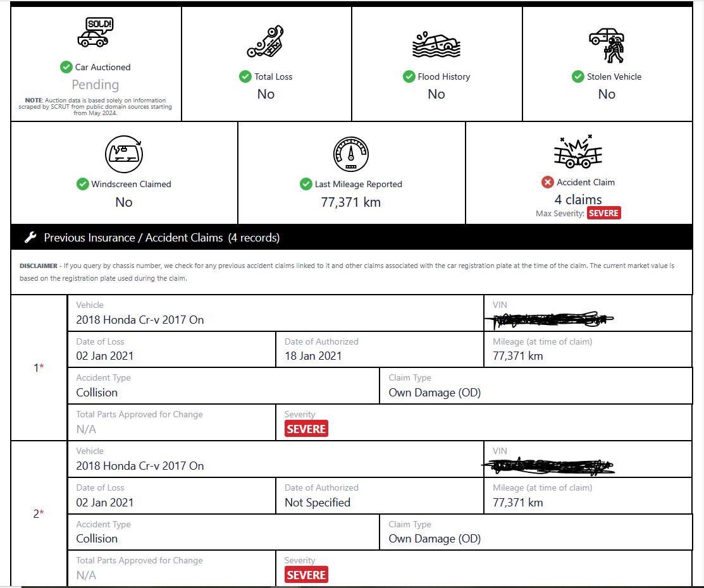Click SEVERE badge in first claim record
The image size is (704, 588).
coord(306,429)
